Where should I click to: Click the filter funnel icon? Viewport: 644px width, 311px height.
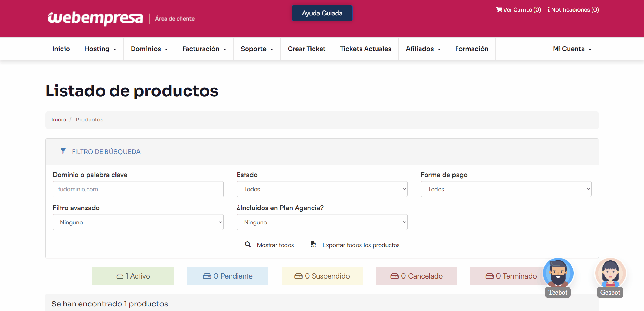pos(63,151)
